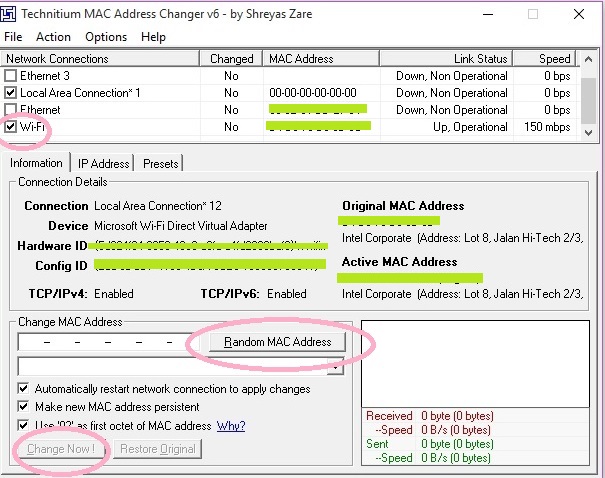Sort by Changed column header
Viewport: 605px width, 478px height.
coord(232,59)
